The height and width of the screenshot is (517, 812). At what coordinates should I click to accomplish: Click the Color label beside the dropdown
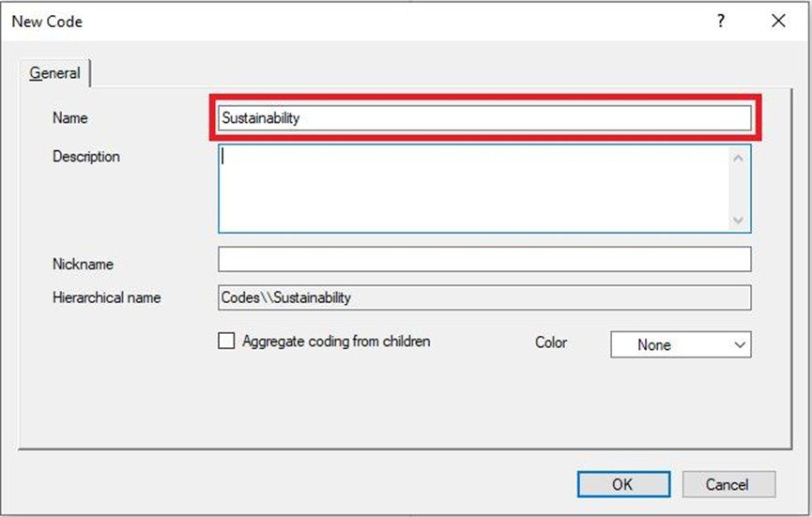[x=551, y=342]
